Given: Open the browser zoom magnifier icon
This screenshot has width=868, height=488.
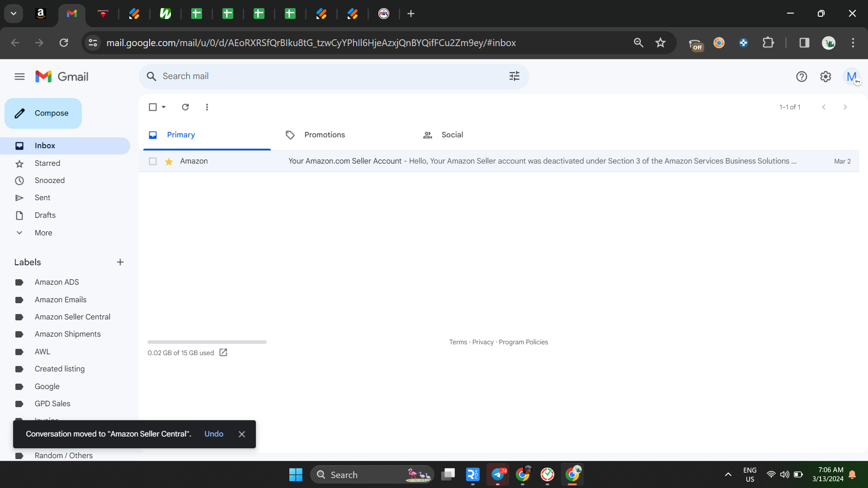Looking at the screenshot, I should coord(638,43).
